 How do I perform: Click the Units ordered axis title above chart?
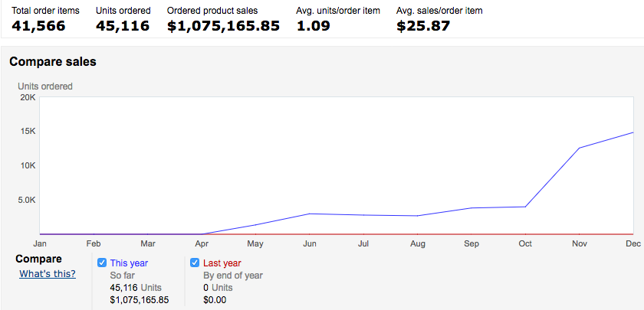[x=45, y=86]
